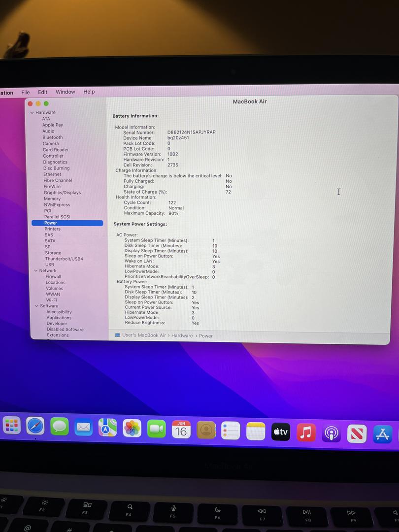Launch Safari from the Dock
Viewport: 399px width, 532px height.
click(x=35, y=426)
